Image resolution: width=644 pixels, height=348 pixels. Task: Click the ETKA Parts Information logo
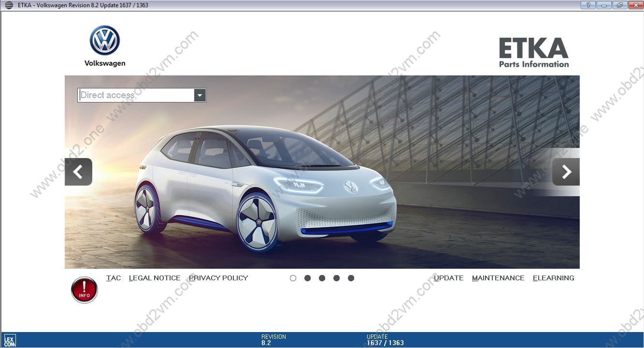point(533,52)
